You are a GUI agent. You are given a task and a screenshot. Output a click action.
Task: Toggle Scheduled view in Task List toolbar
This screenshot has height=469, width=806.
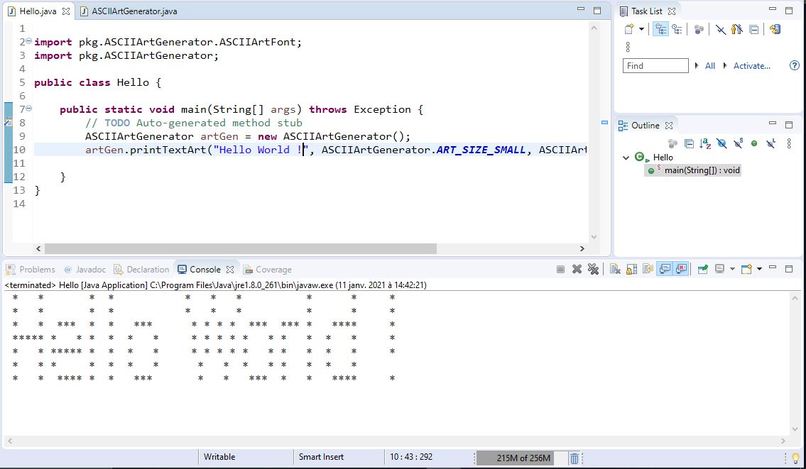[x=677, y=29]
